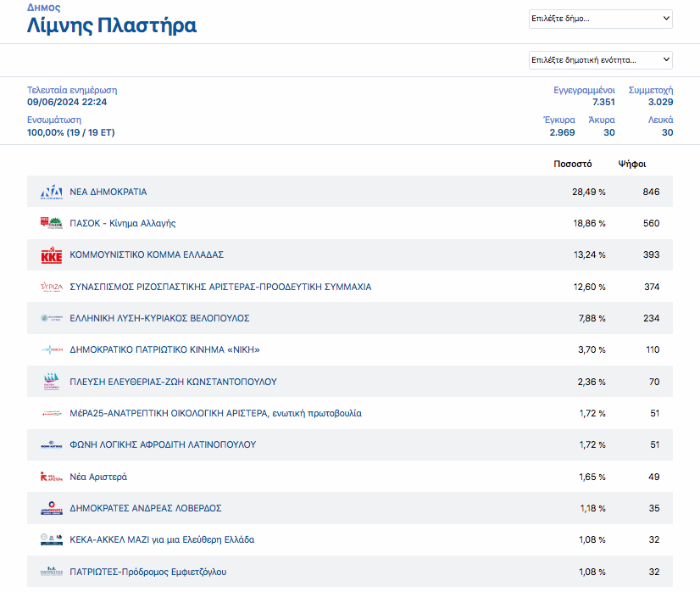Viewport: 700px width, 592px height.
Task: Click the ΜέΡΑ25 party logo icon
Action: 52,413
